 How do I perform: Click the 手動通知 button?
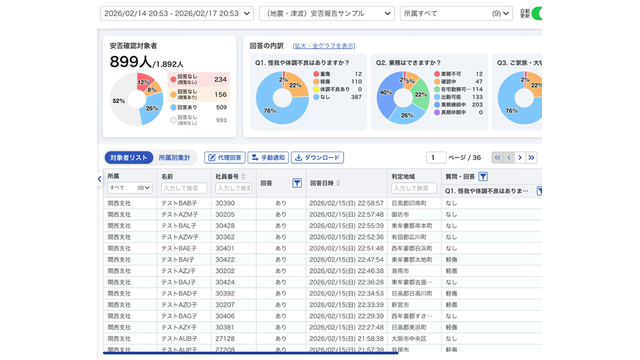point(268,158)
